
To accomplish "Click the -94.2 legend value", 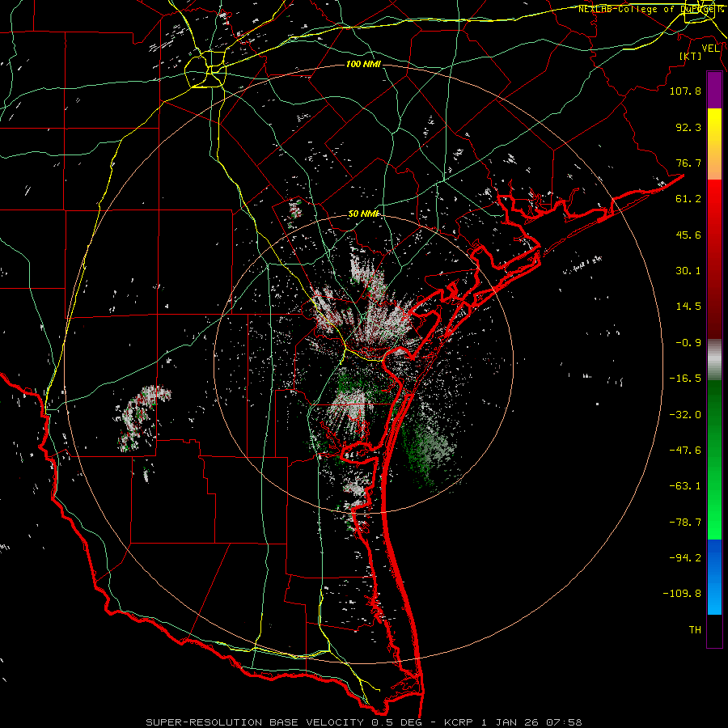I will coord(685,558).
